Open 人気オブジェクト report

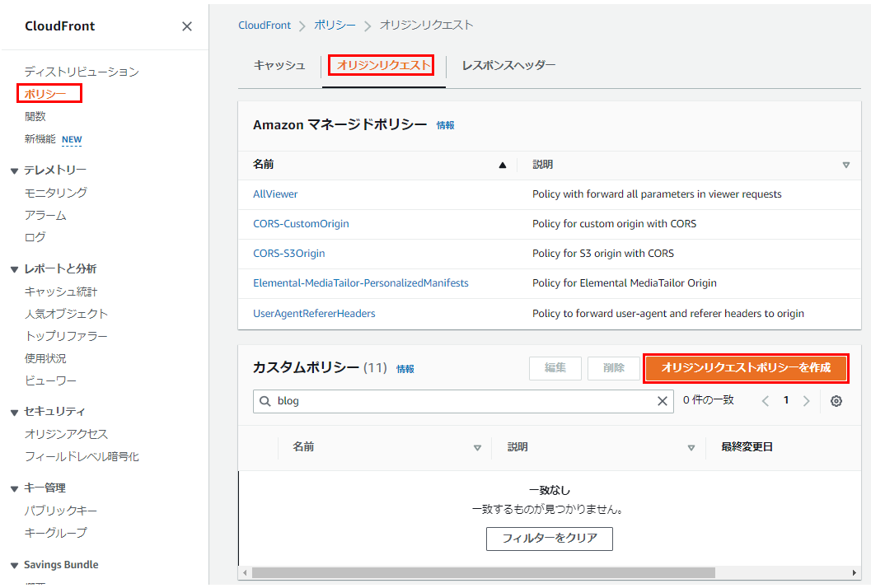(x=66, y=314)
